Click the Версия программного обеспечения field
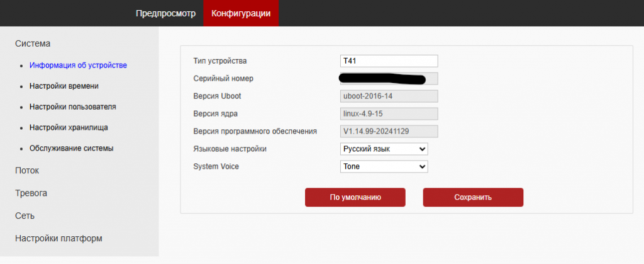 click(x=389, y=131)
